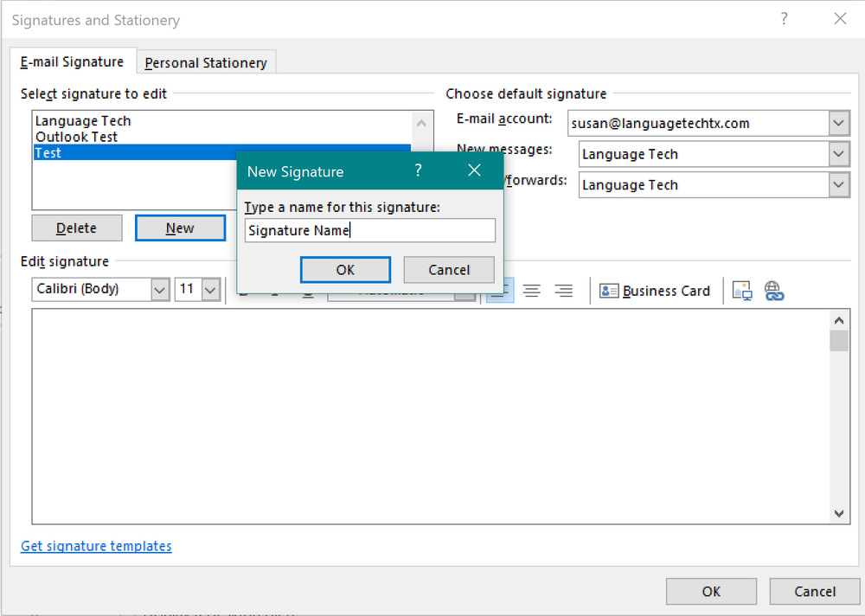865x616 pixels.
Task: Switch to the Personal Stationery tab
Action: pos(206,61)
